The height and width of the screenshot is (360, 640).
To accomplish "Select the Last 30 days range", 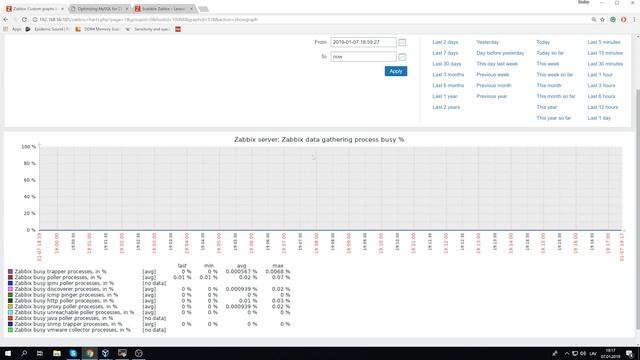I will click(x=447, y=64).
